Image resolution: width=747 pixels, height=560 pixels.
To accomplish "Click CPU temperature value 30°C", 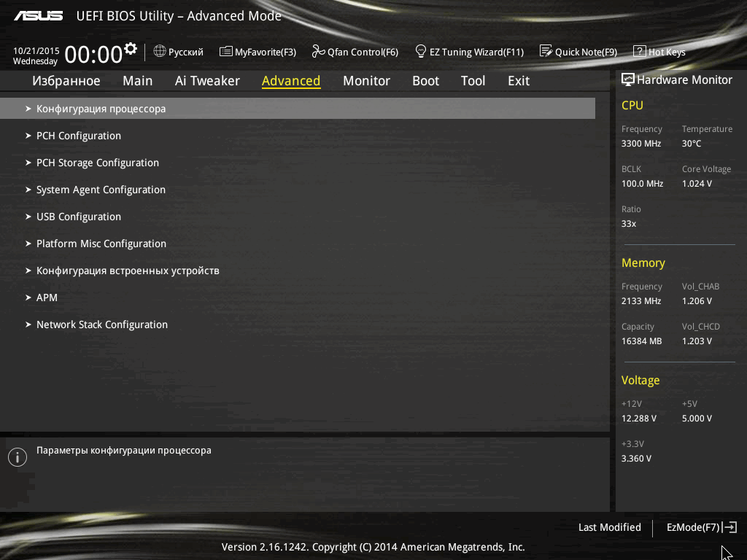I will 692,144.
